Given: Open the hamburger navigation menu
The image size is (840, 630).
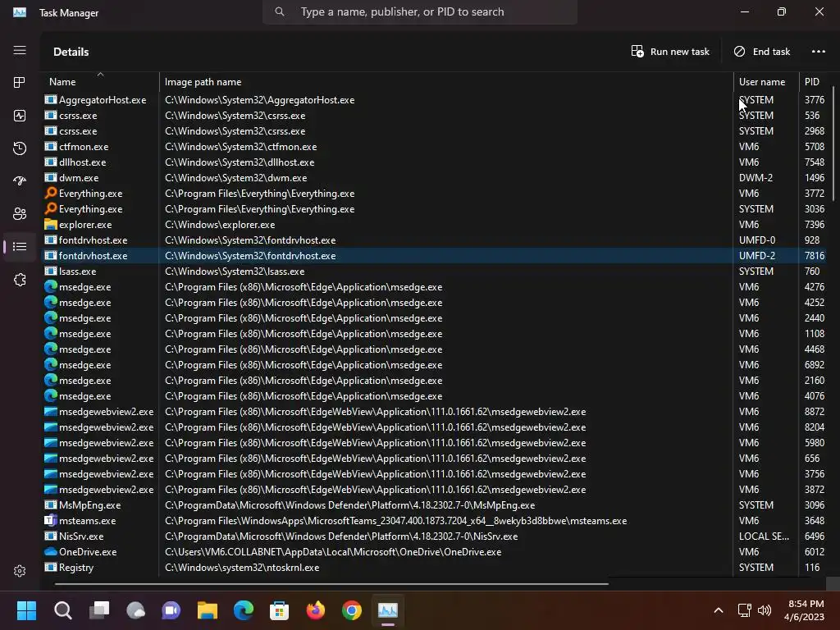Looking at the screenshot, I should [20, 50].
